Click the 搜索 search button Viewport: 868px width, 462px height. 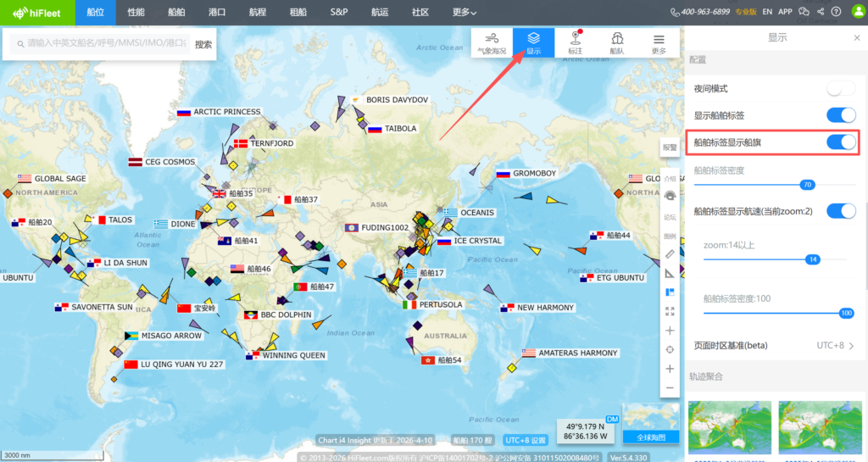click(203, 44)
